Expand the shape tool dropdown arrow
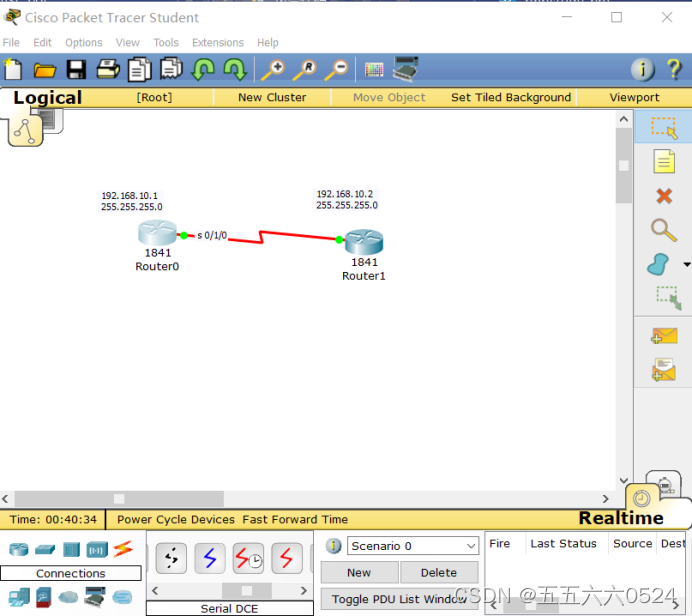The image size is (692, 616). tap(687, 264)
